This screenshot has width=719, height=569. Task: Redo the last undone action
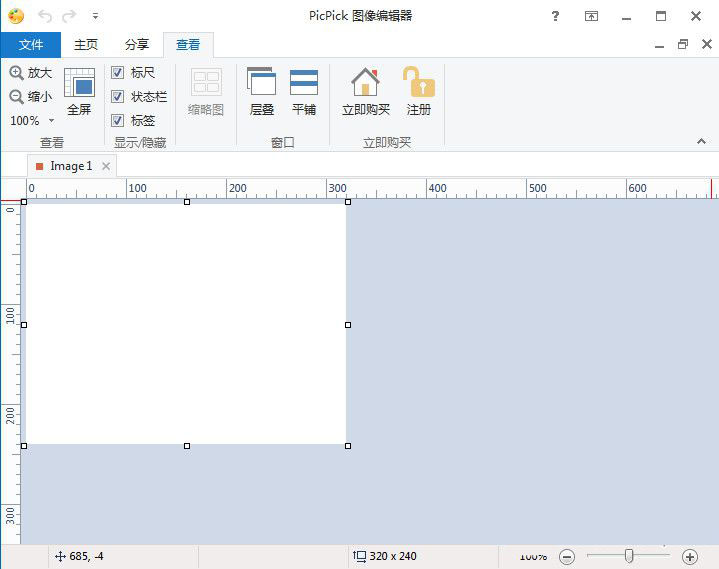pos(69,16)
